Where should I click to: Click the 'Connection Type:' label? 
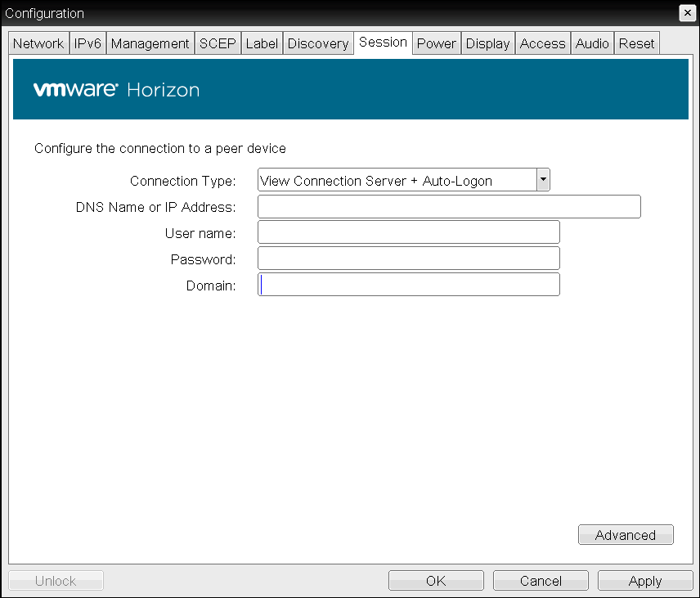pyautogui.click(x=182, y=181)
